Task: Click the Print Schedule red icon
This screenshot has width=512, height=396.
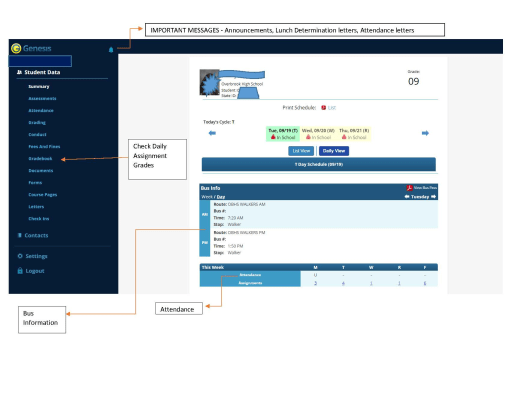Action: (x=323, y=108)
